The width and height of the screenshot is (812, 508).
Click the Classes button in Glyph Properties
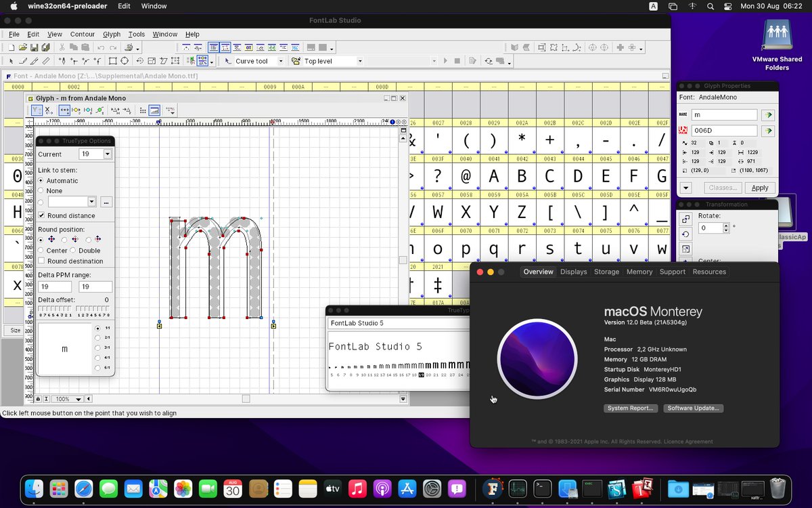point(723,188)
